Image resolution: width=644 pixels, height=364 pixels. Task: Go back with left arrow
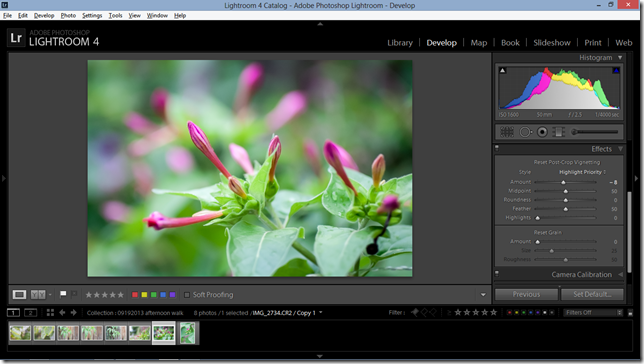62,313
